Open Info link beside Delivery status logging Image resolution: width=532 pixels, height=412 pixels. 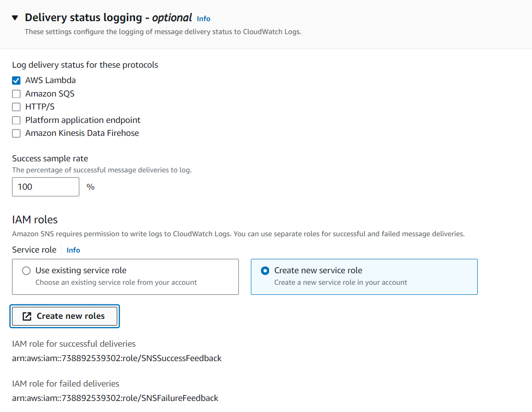204,19
